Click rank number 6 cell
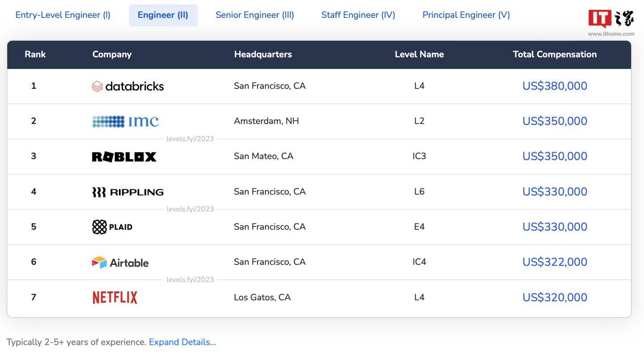This screenshot has height=358, width=644. pos(34,262)
